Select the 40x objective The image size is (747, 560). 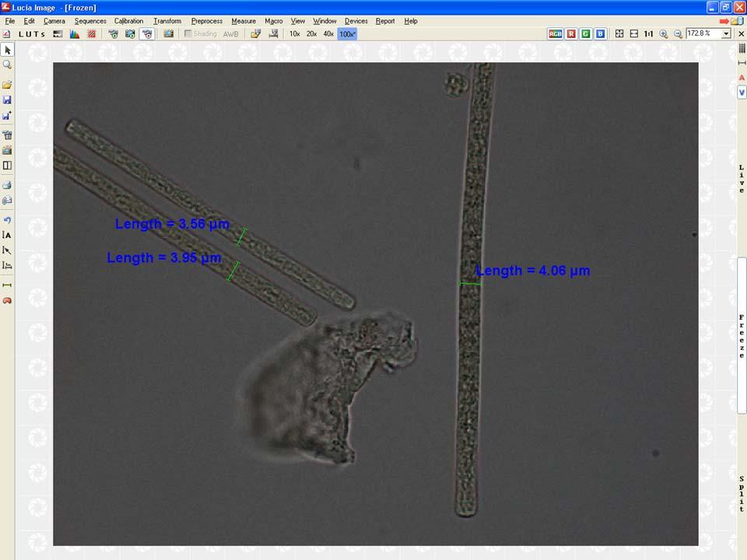coord(328,33)
